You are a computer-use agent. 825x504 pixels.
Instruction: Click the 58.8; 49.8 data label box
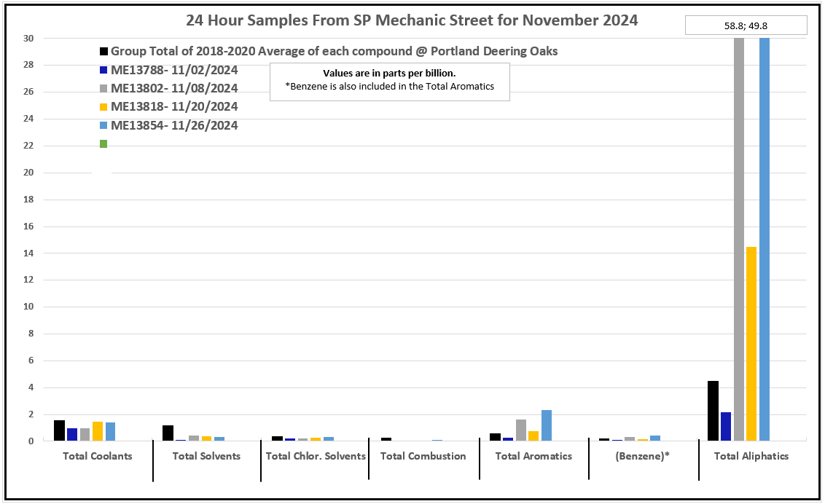[746, 25]
